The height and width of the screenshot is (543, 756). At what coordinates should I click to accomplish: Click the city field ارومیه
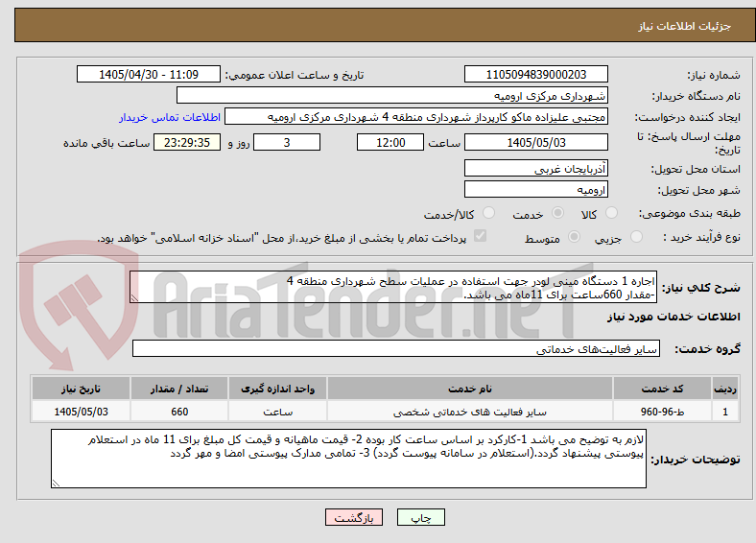pos(535,189)
